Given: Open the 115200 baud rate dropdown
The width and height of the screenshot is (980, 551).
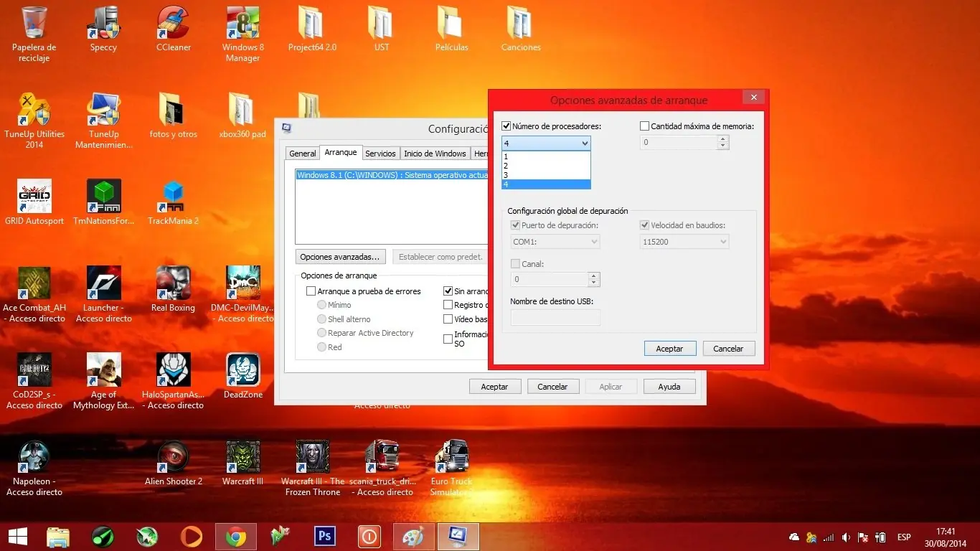Looking at the screenshot, I should (684, 242).
